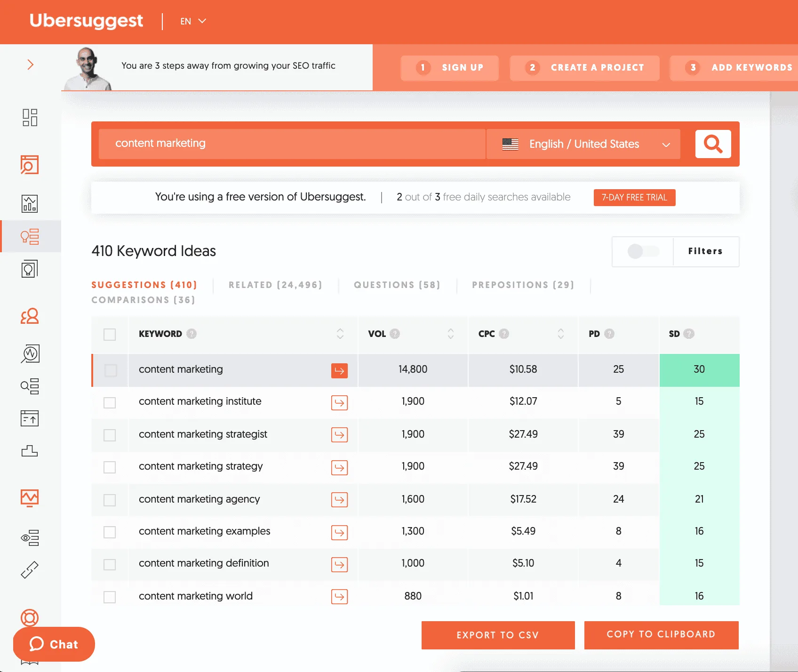798x672 pixels.
Task: Open details arrow for content marketing agency
Action: pos(339,500)
